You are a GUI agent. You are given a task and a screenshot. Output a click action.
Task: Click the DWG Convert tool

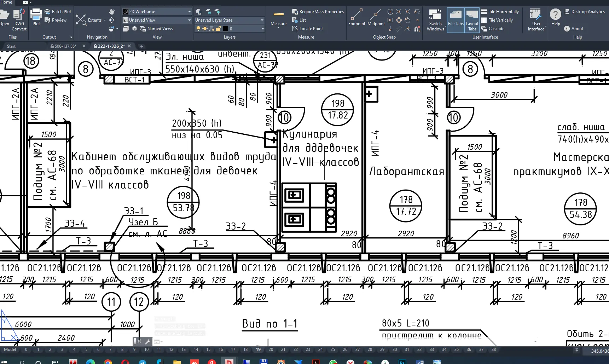coord(19,20)
